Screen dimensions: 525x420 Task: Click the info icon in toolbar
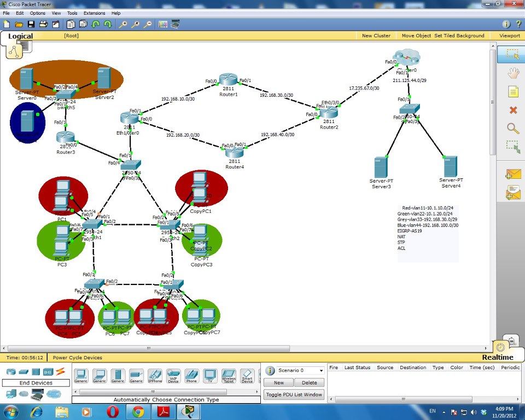click(x=506, y=24)
